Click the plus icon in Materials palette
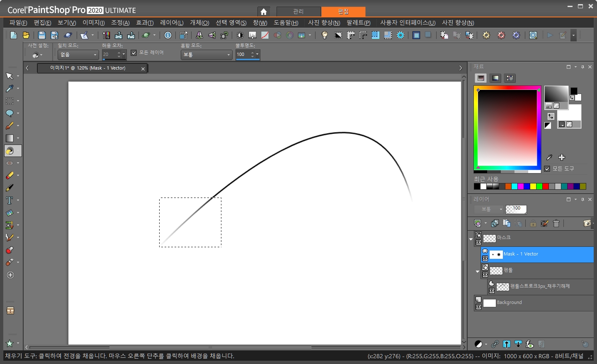This screenshot has height=364, width=597. [x=562, y=157]
